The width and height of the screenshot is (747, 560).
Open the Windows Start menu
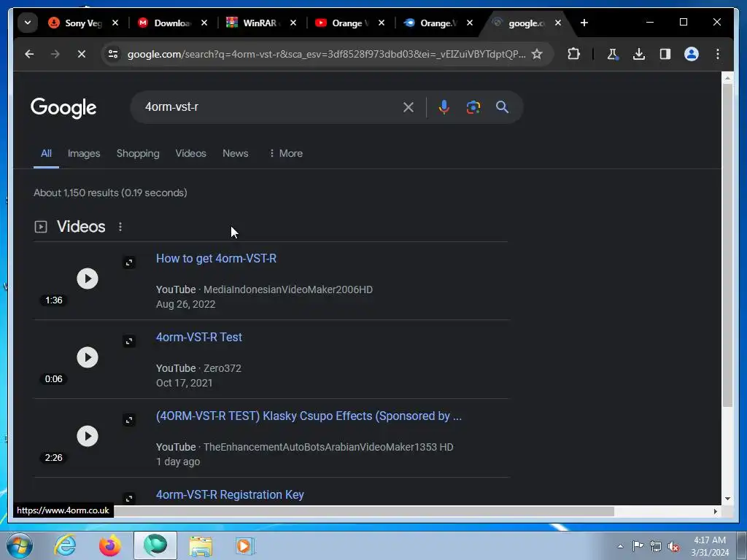[19, 545]
